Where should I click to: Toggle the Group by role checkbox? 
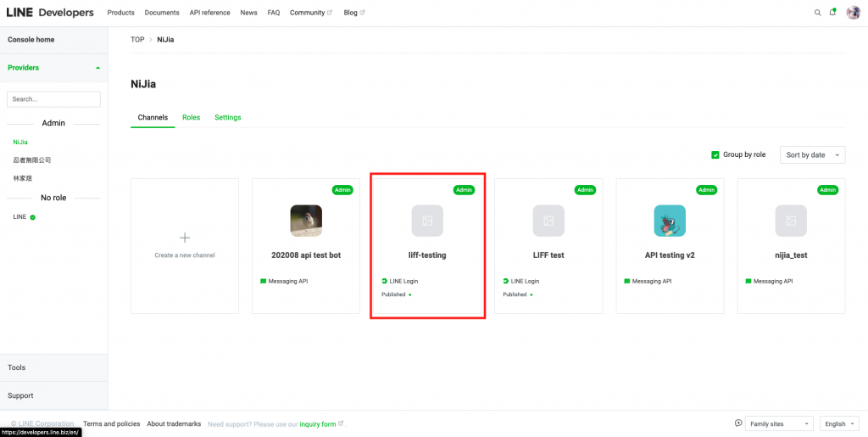pyautogui.click(x=715, y=155)
